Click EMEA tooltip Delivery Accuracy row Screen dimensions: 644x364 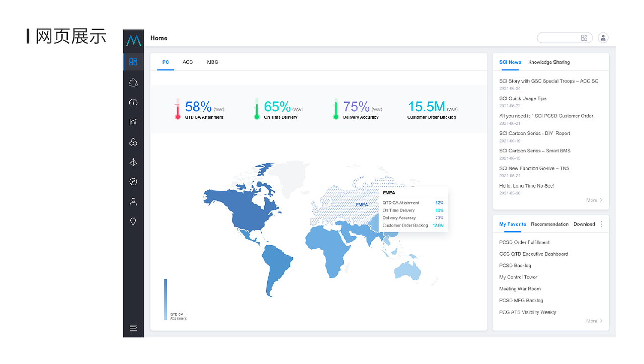pos(413,218)
